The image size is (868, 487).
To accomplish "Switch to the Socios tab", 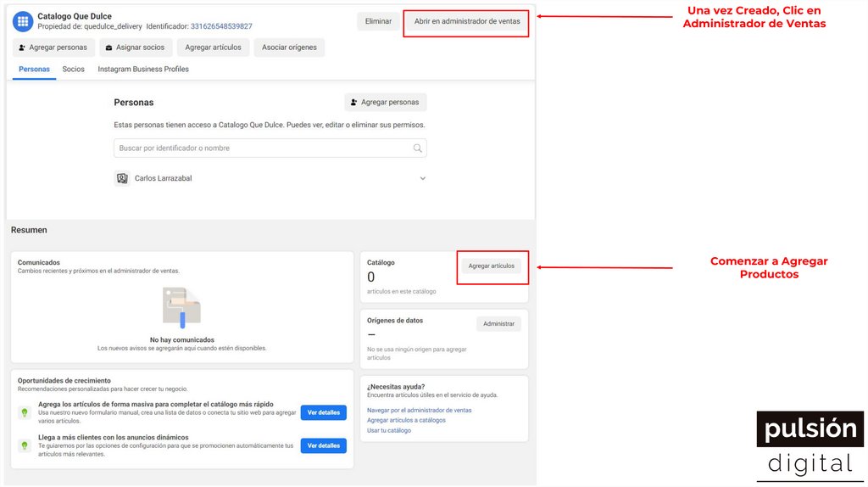I will (74, 70).
